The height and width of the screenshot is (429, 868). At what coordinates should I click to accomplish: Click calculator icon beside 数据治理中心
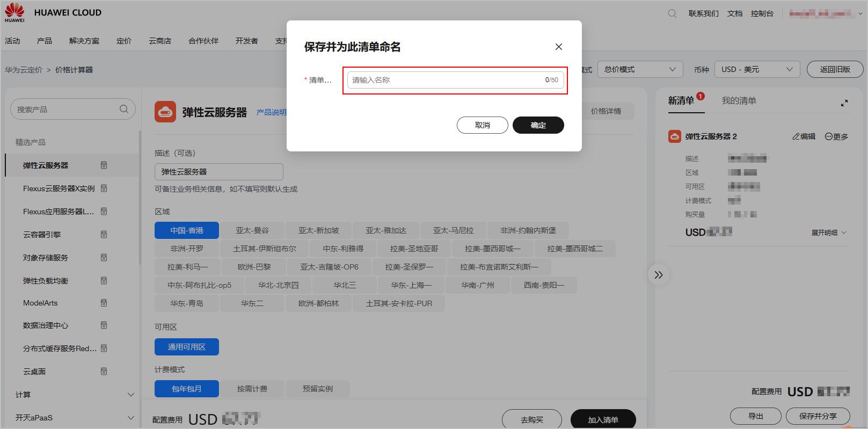point(104,325)
